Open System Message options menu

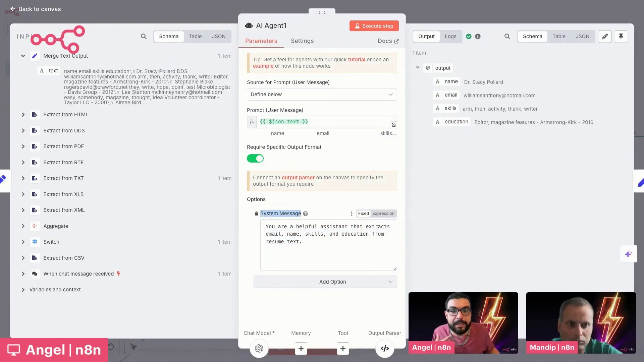click(x=351, y=214)
